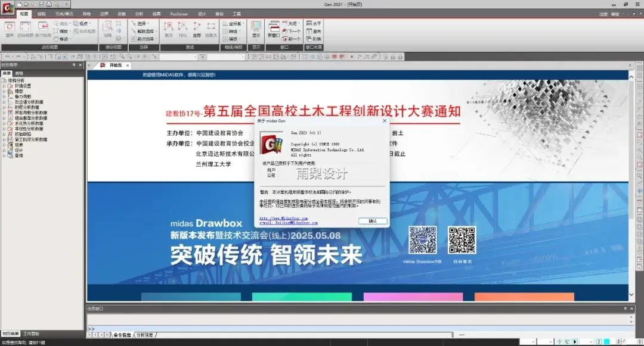Expand the 设计 tree node
This screenshot has width=644, height=346.
click(x=4, y=150)
